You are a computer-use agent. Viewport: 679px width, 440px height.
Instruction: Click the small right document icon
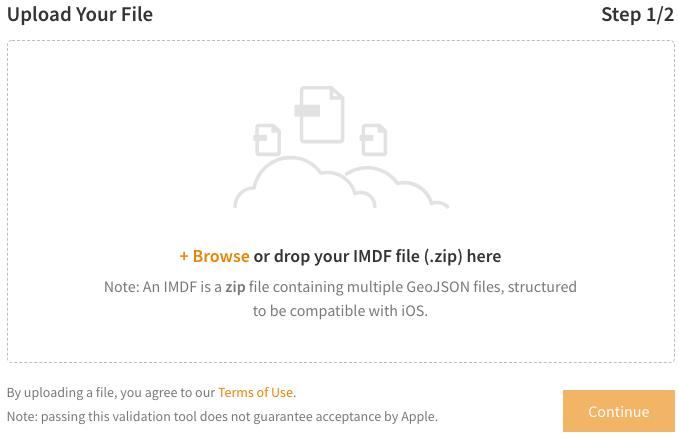374,140
